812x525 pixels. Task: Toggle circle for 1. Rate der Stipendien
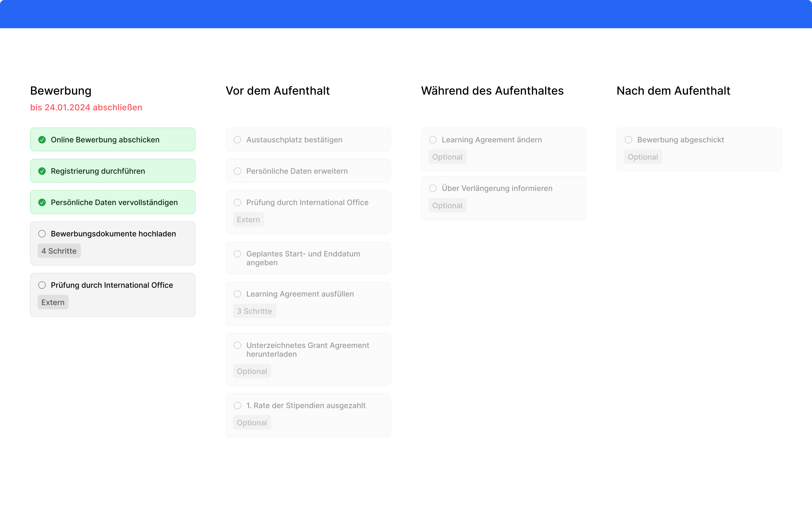coord(238,405)
